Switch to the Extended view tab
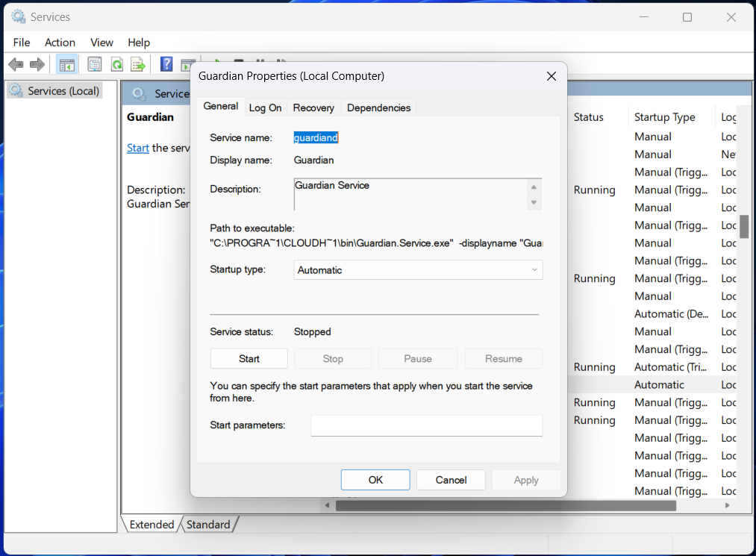The height and width of the screenshot is (556, 756). point(151,524)
